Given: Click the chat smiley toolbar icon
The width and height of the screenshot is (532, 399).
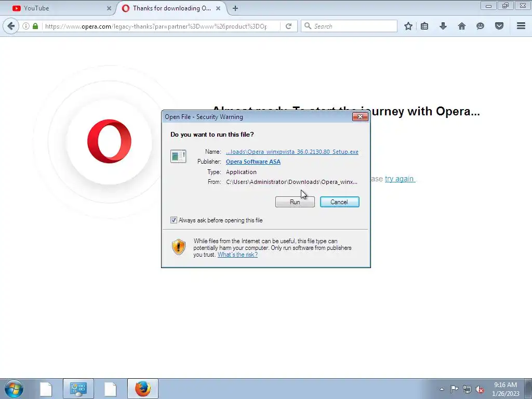Looking at the screenshot, I should pyautogui.click(x=480, y=26).
